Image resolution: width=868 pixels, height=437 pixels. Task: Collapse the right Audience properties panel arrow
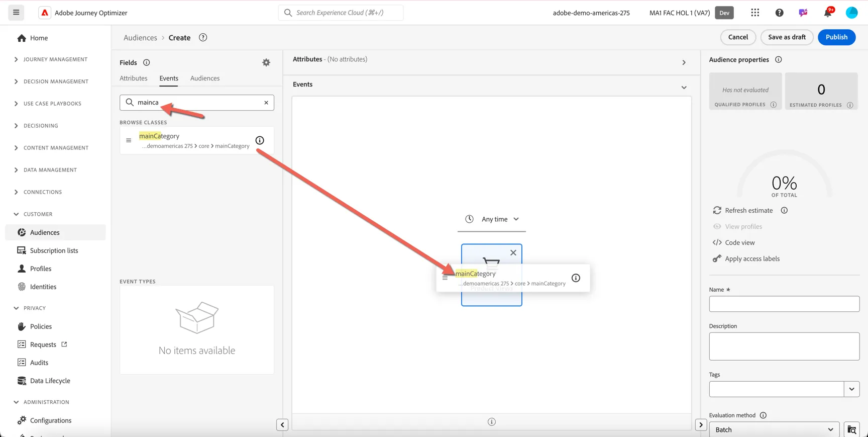701,425
